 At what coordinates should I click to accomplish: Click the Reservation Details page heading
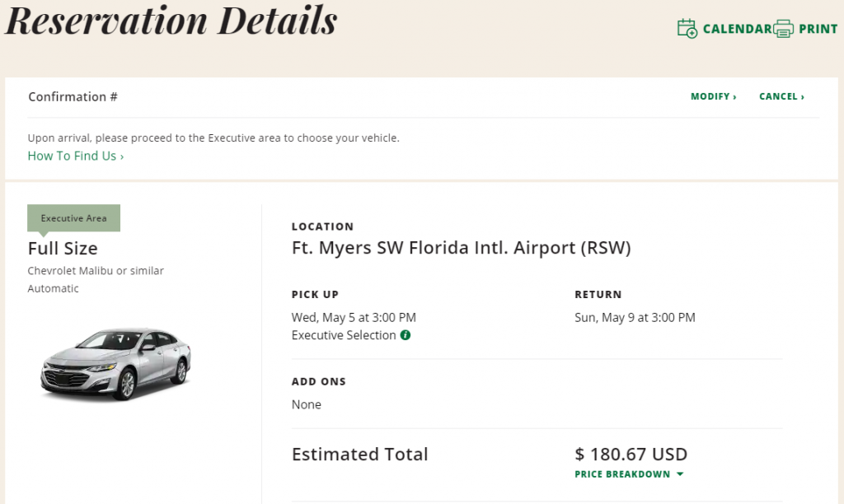pos(171,21)
